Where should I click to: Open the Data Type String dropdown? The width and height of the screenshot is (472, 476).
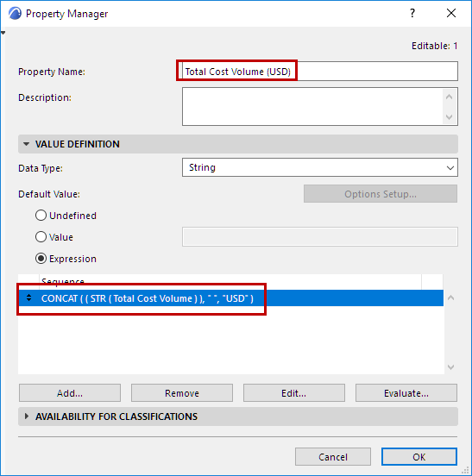pyautogui.click(x=320, y=167)
